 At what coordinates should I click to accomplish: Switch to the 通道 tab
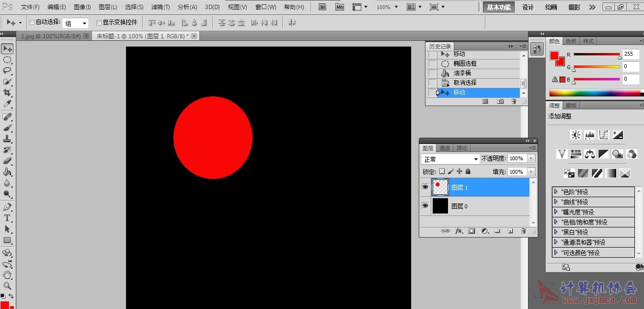click(445, 148)
